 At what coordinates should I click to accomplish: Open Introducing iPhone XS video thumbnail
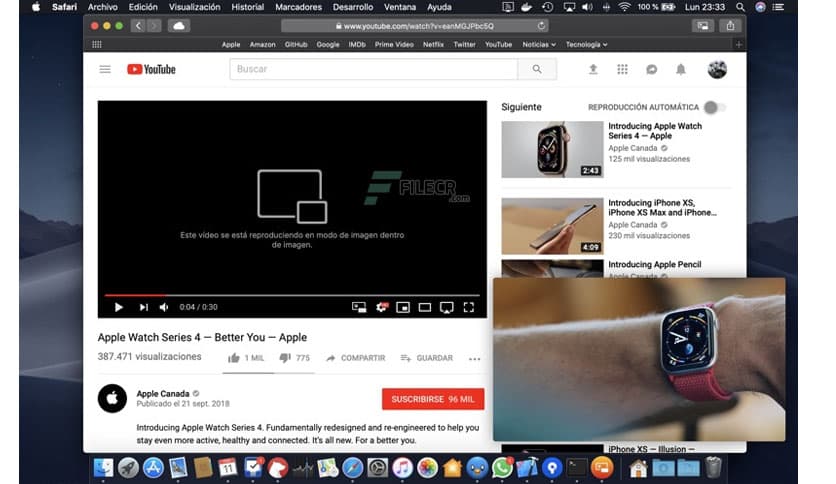(552, 226)
